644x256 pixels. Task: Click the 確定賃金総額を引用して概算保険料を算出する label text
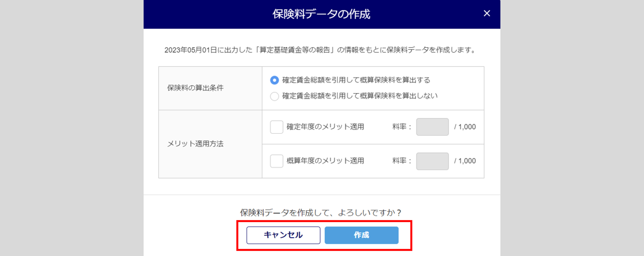click(x=356, y=80)
